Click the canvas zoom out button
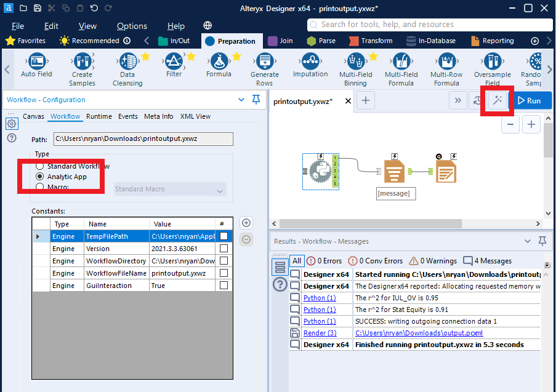 510,124
